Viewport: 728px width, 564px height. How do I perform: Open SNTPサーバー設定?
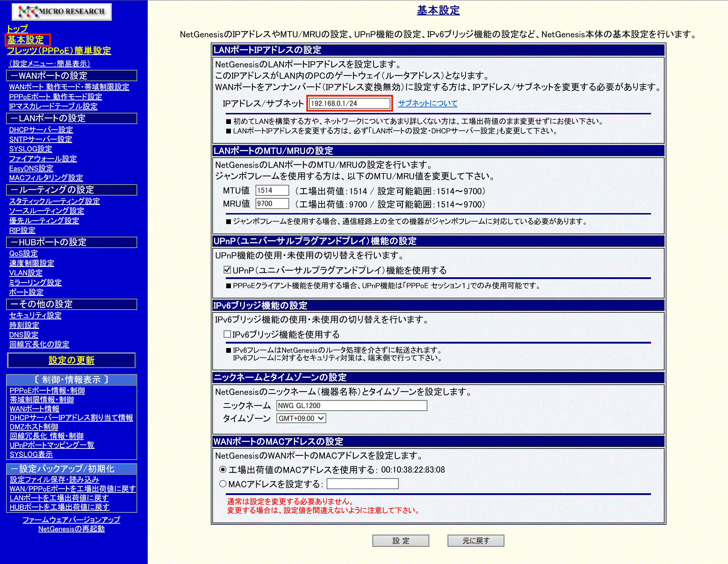(x=40, y=139)
